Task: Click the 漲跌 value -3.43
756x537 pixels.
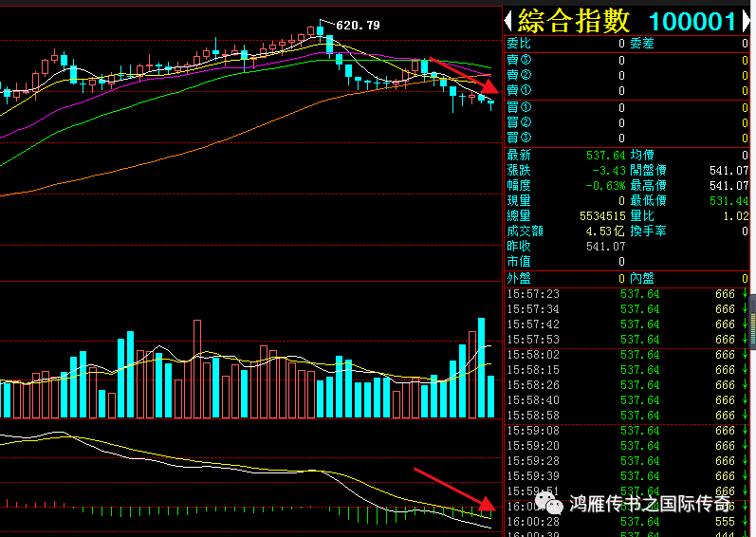Action: point(608,171)
